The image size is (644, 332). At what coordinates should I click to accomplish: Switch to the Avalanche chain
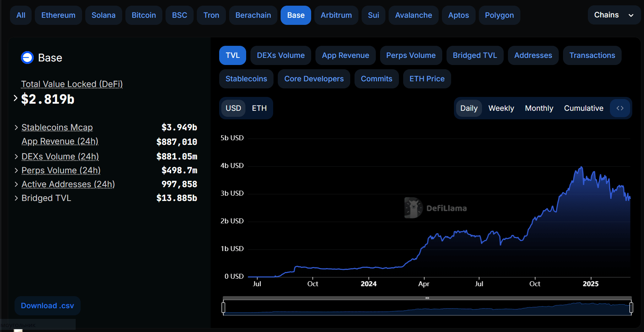coord(414,15)
